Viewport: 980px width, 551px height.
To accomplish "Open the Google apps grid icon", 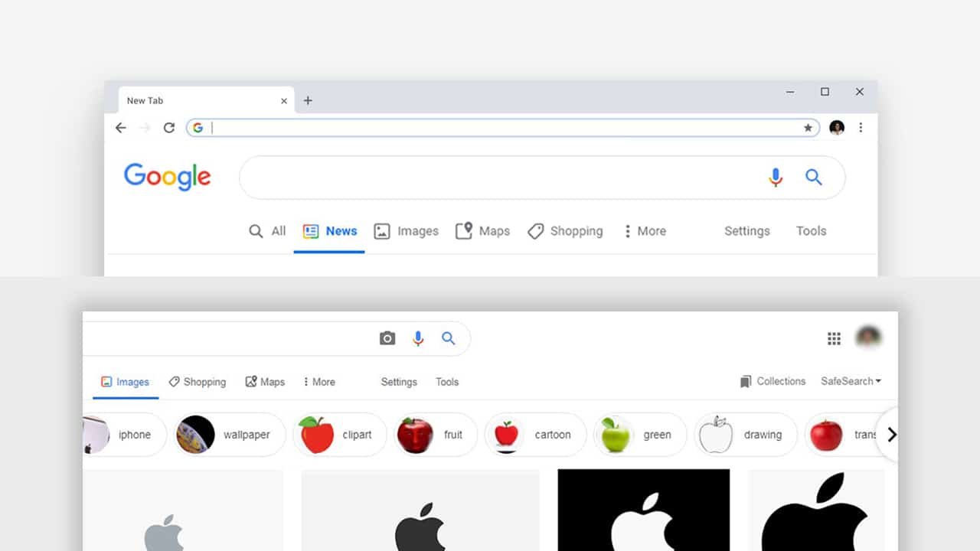I will coord(835,338).
